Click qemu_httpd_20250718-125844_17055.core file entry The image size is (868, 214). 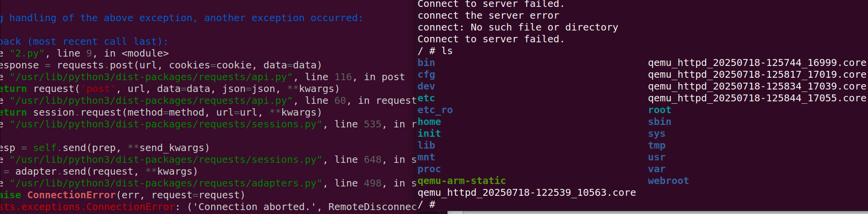[757, 98]
